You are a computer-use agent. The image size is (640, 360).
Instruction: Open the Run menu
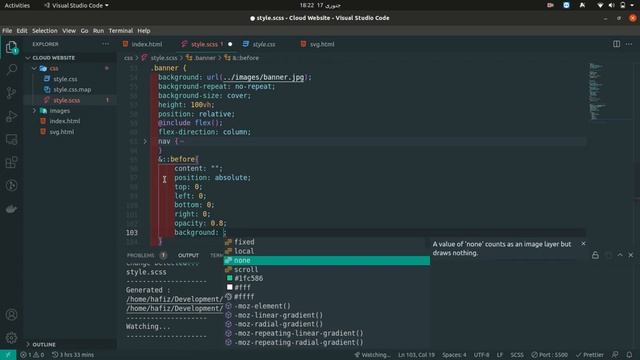tap(98, 31)
